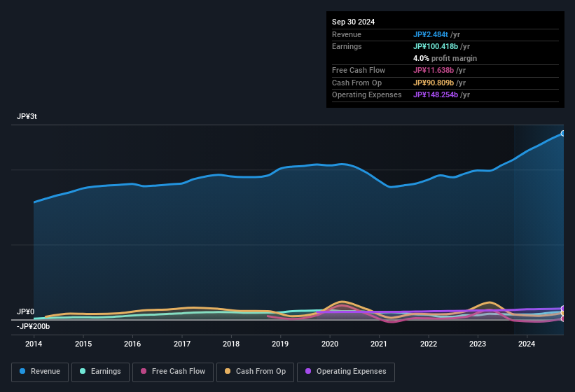Image resolution: width=575 pixels, height=392 pixels.
Task: Select the 2019 label on the x-axis
Action: pyautogui.click(x=280, y=344)
